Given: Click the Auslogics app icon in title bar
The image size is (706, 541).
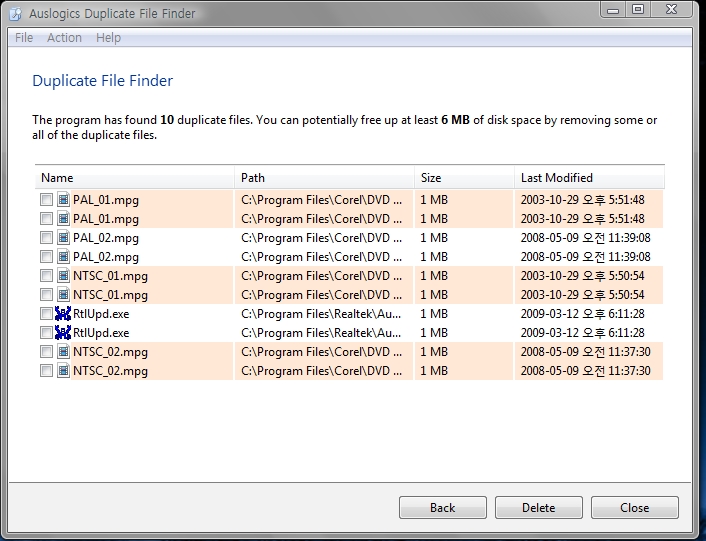Looking at the screenshot, I should 16,14.
